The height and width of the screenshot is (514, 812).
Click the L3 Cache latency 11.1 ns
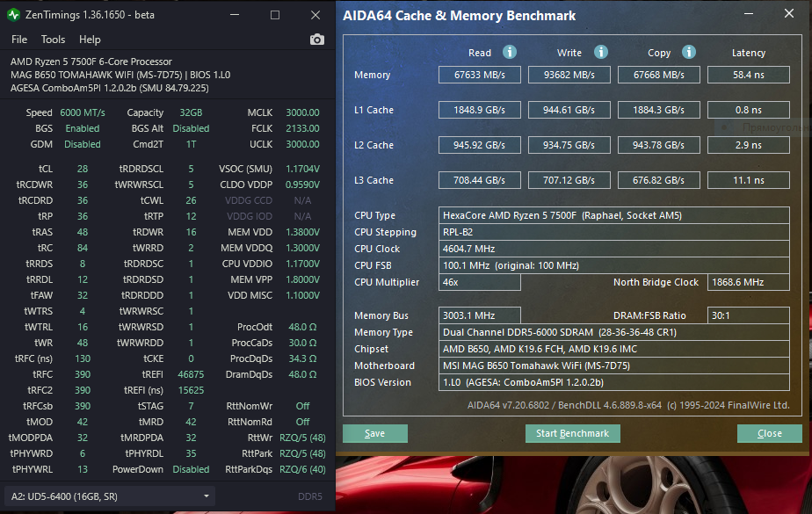[749, 180]
